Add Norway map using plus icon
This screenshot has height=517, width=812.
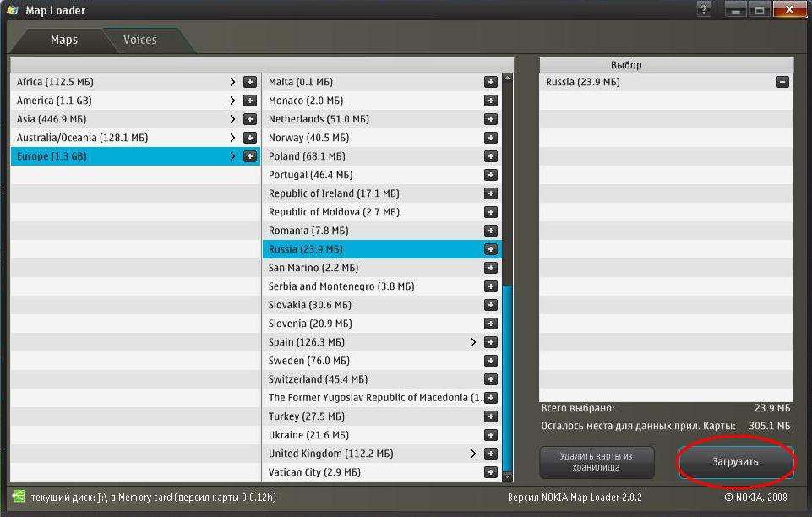tap(490, 138)
